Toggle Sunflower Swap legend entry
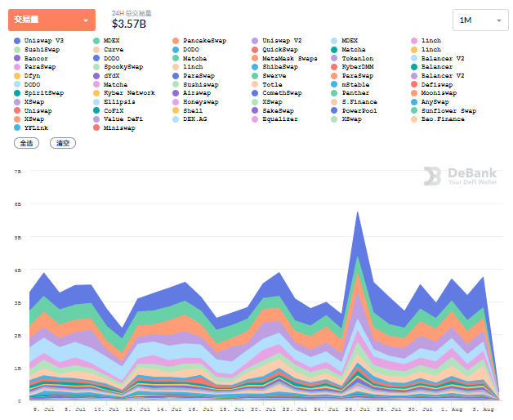513x420 pixels. [444, 110]
